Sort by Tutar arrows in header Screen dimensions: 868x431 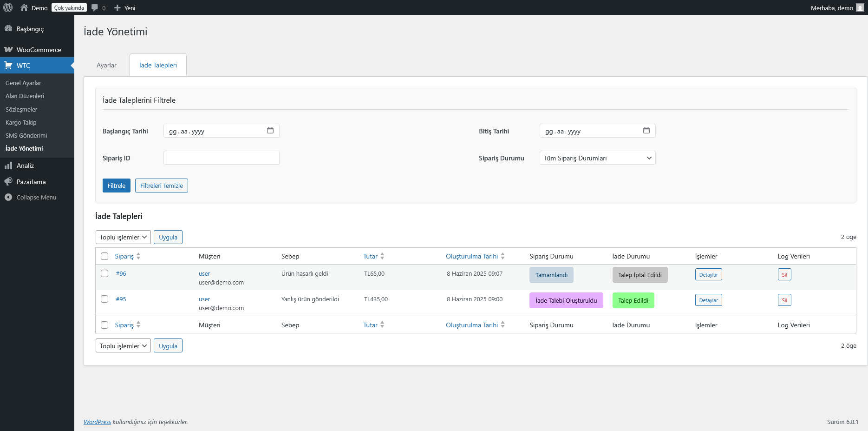click(382, 256)
